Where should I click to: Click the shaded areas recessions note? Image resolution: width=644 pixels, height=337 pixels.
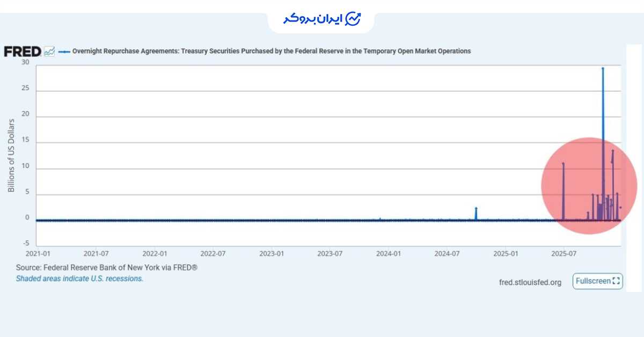point(79,279)
